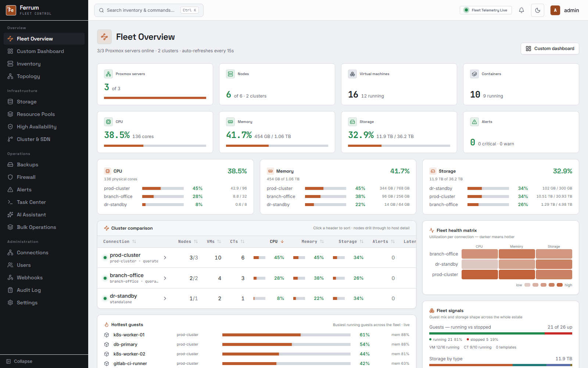This screenshot has height=368, width=588.
Task: Click the High Availability shield icon
Action: click(x=10, y=127)
